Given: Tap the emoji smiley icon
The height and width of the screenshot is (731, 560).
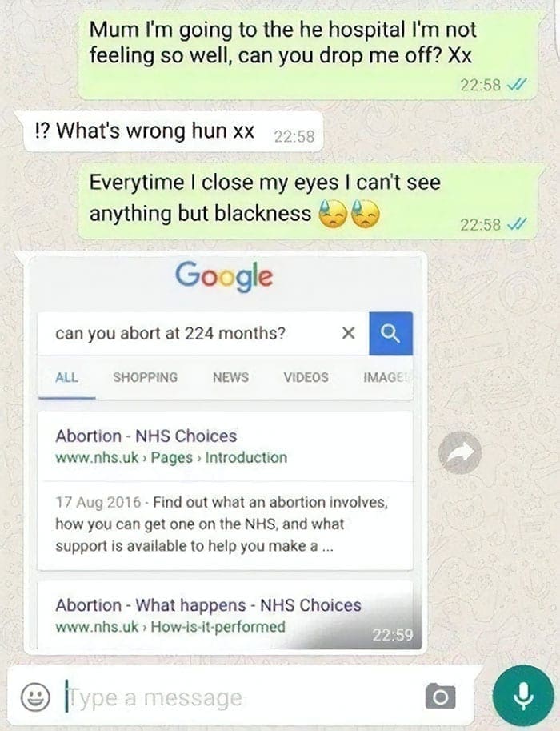Looking at the screenshot, I should pos(35,697).
